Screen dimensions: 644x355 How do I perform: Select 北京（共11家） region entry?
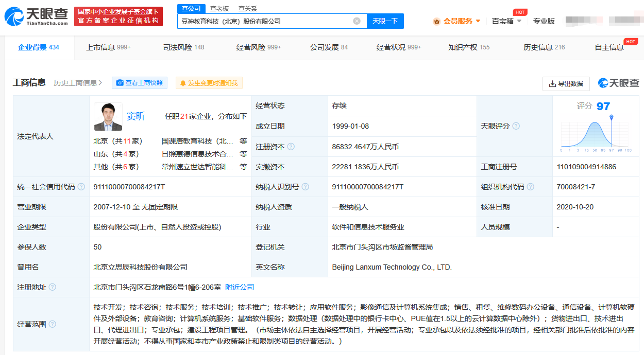point(118,141)
